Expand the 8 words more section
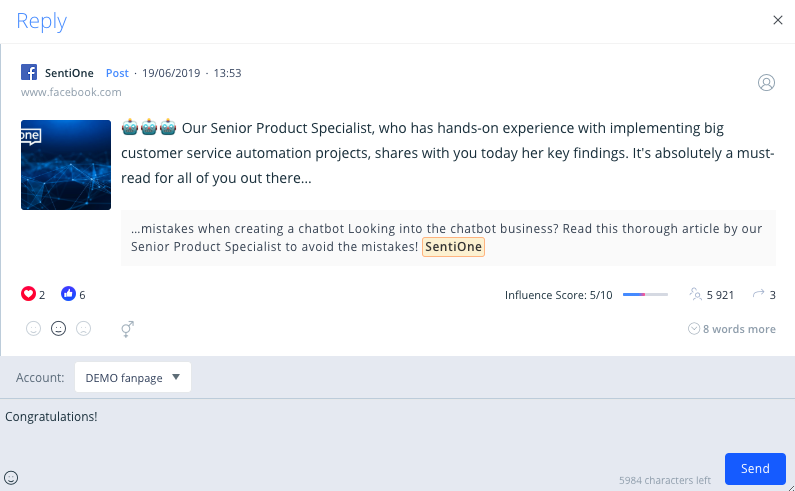795x491 pixels. point(732,329)
